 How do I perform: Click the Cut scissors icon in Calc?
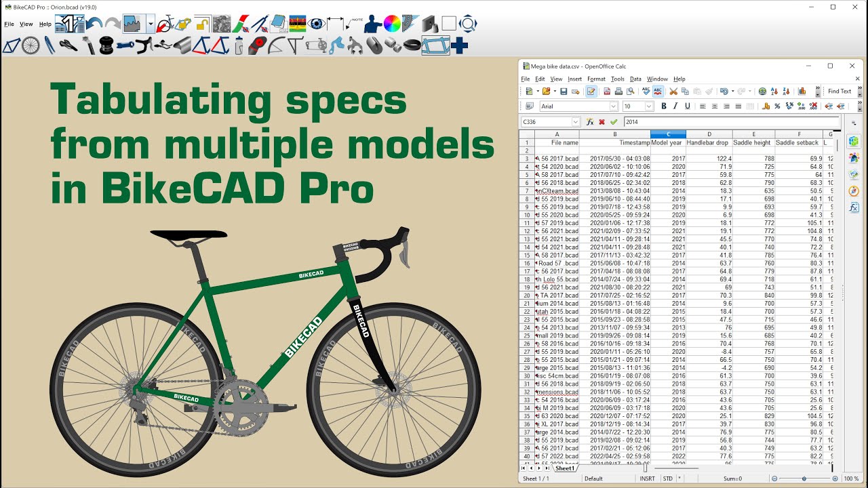click(673, 91)
